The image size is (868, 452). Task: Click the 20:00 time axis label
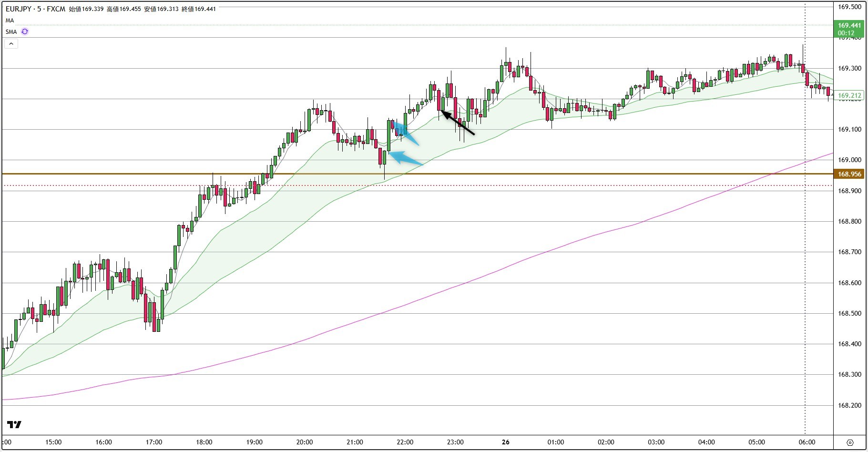coord(305,442)
